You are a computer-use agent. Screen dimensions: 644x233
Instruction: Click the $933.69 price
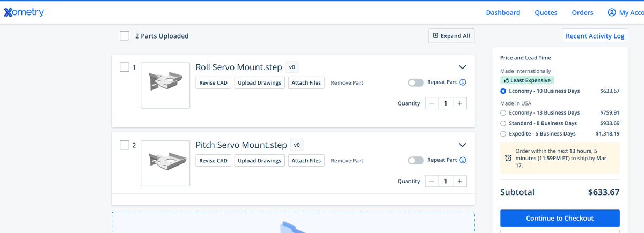click(610, 123)
